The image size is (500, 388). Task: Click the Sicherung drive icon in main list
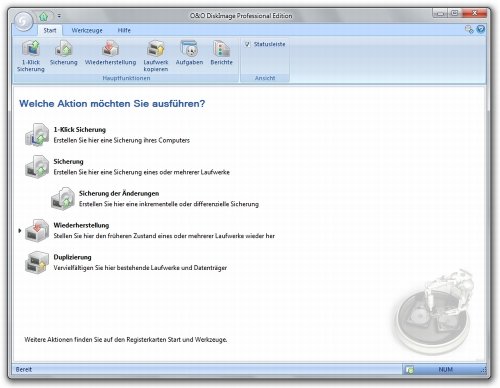(37, 167)
